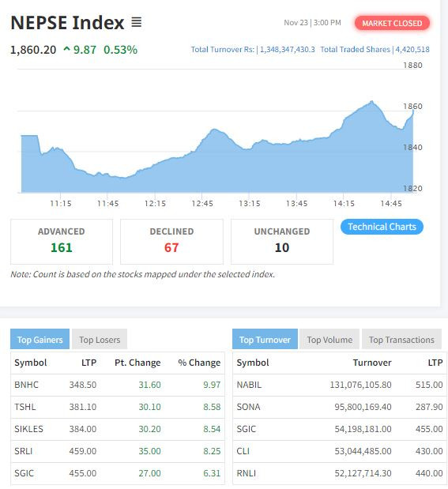Open SONA symbol in turnover table
448x489 pixels.
[x=248, y=407]
